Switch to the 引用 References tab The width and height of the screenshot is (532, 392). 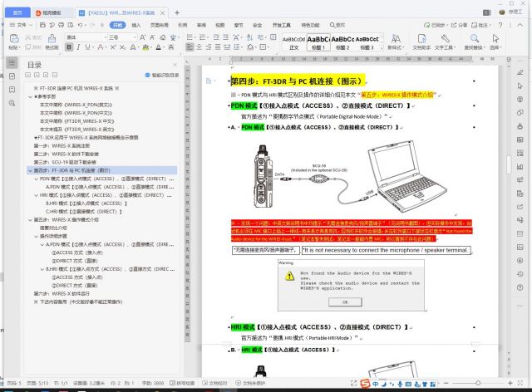click(183, 25)
